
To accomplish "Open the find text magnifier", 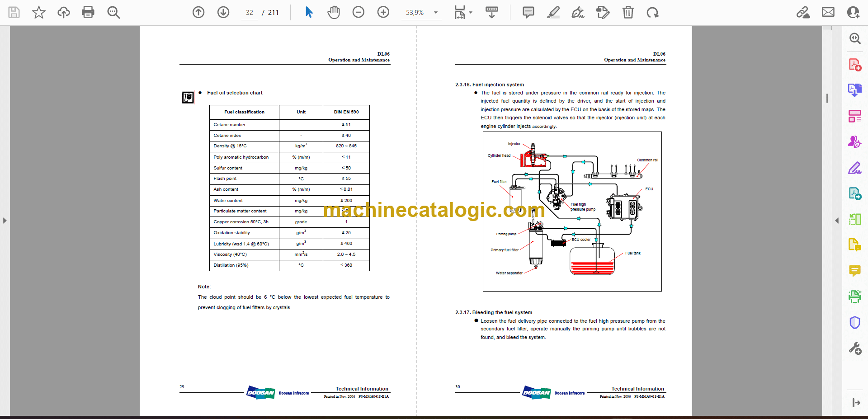I will pos(113,12).
